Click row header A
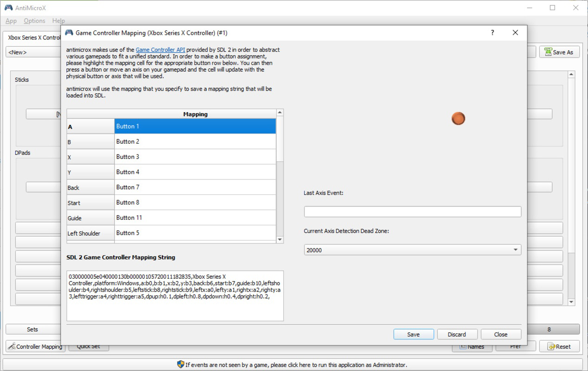 pyautogui.click(x=90, y=127)
